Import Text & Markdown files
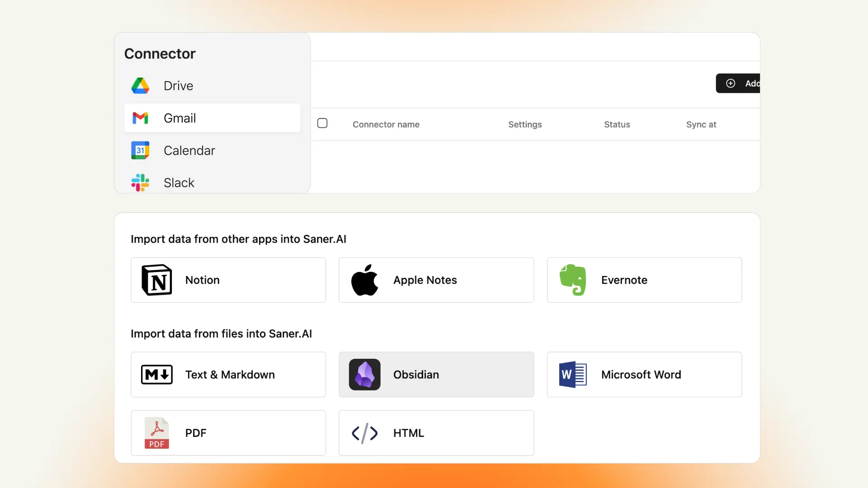Screen dimensions: 868x488 tap(228, 375)
